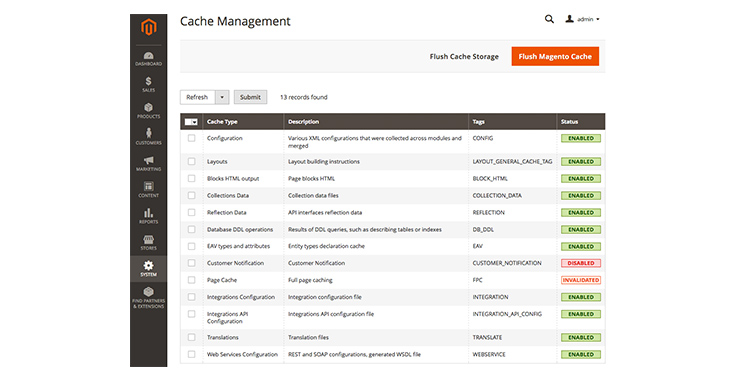Click the WEBSERVICE tag text
Image resolution: width=740 pixels, height=380 pixels.
(x=489, y=355)
